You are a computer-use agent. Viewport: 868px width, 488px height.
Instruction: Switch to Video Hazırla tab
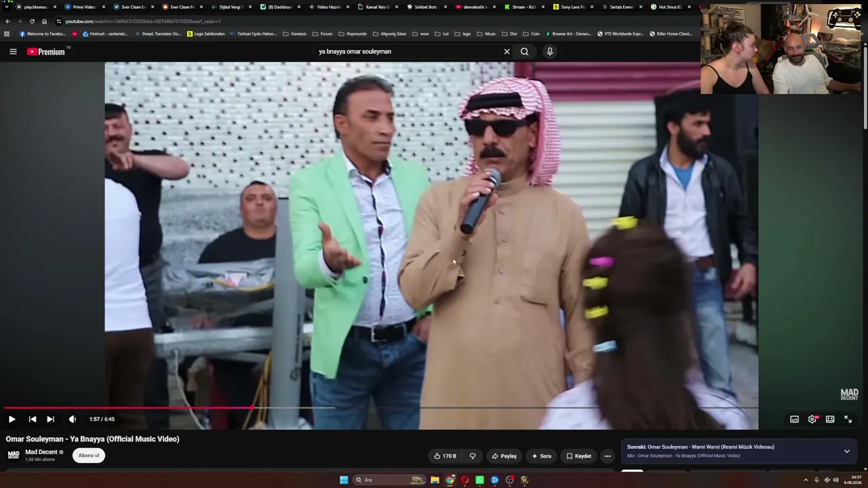point(328,7)
